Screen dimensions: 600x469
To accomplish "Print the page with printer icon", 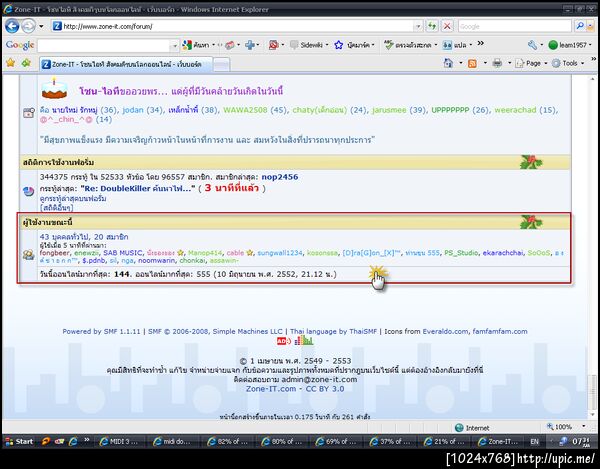I will coord(497,63).
